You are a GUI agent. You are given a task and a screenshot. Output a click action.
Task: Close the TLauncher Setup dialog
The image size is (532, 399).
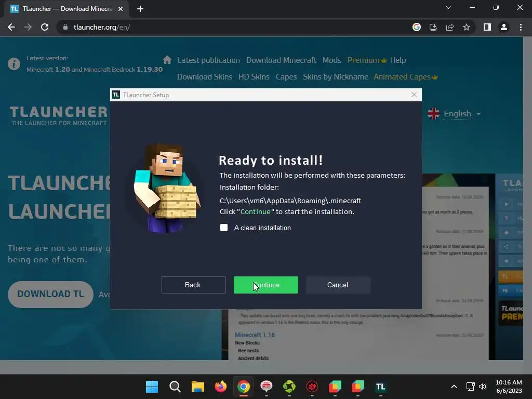[x=414, y=95]
